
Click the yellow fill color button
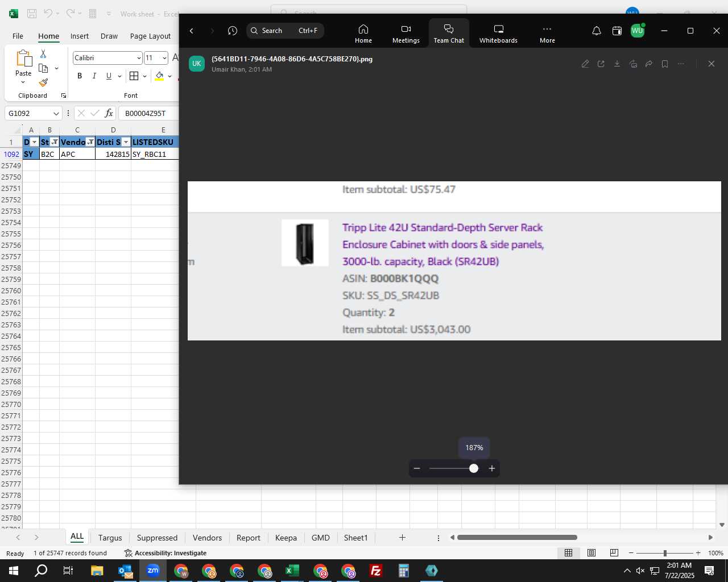click(159, 76)
